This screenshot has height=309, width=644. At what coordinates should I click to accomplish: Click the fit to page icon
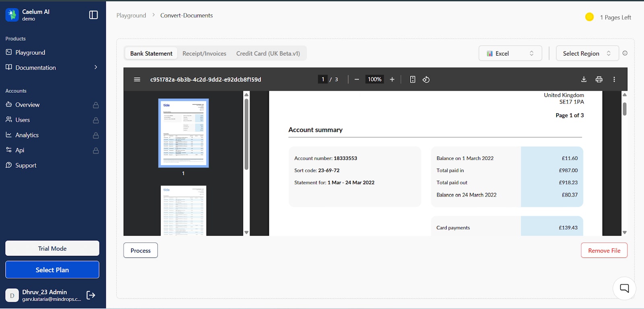[x=413, y=79]
